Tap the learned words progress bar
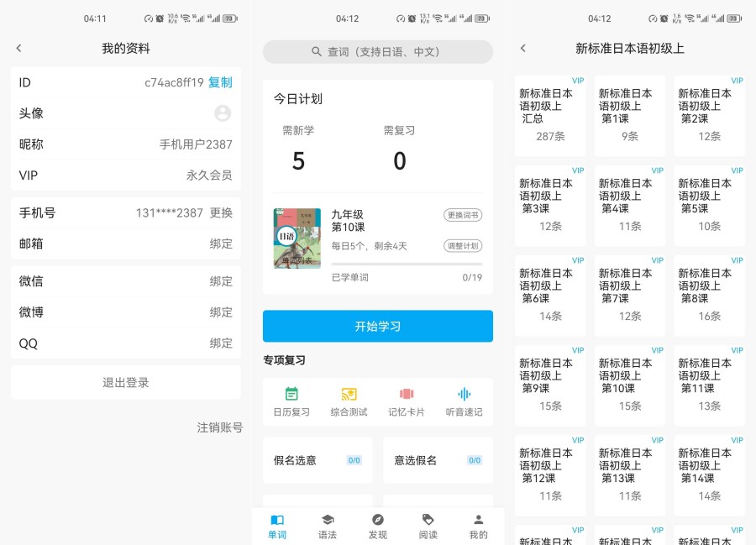The image size is (756, 545). (407, 264)
